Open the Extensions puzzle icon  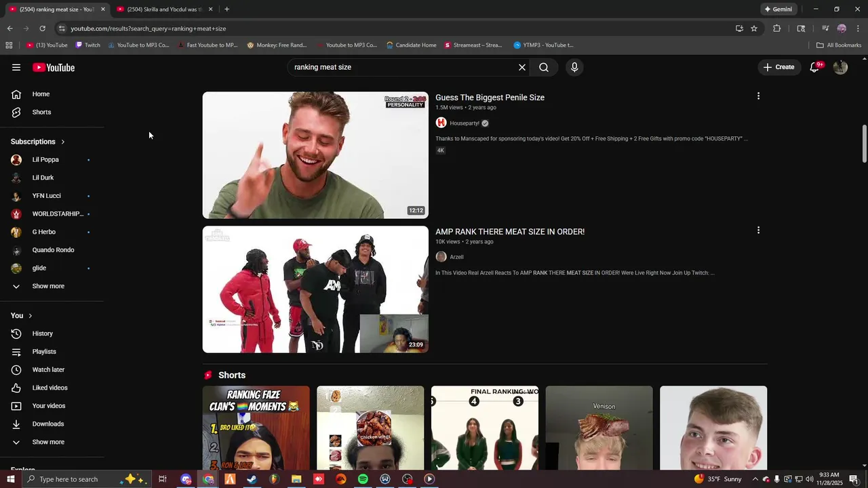777,28
